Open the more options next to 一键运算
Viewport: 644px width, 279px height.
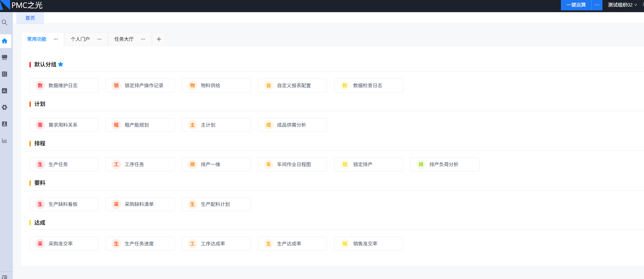pyautogui.click(x=597, y=5)
